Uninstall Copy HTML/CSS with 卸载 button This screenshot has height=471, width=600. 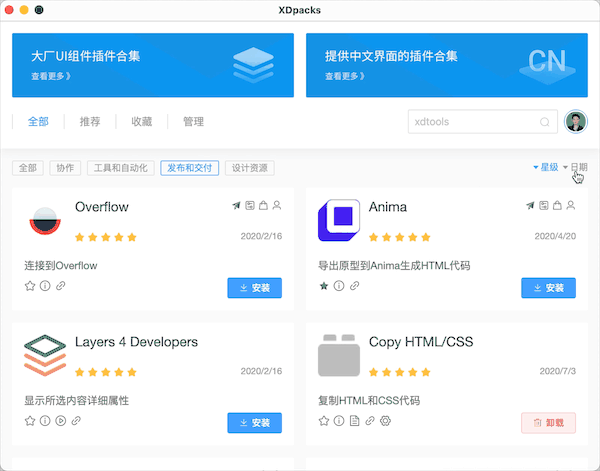(548, 423)
